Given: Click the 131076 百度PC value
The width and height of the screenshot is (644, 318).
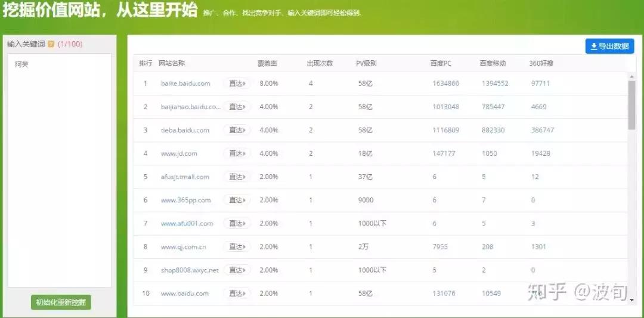Looking at the screenshot, I should click(x=444, y=294).
